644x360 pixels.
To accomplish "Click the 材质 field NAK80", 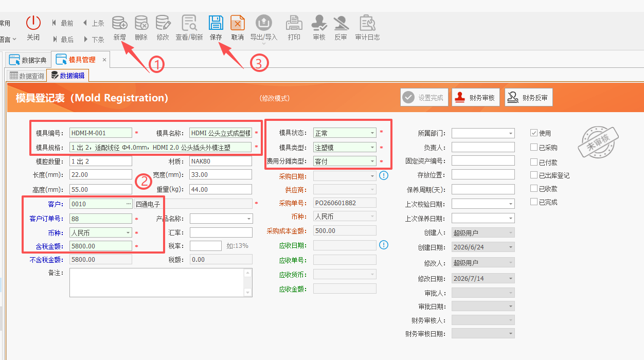I will click(x=221, y=161).
